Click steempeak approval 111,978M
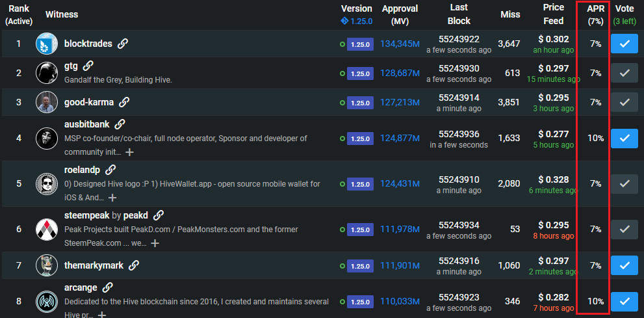The width and height of the screenshot is (644, 318). click(x=400, y=230)
